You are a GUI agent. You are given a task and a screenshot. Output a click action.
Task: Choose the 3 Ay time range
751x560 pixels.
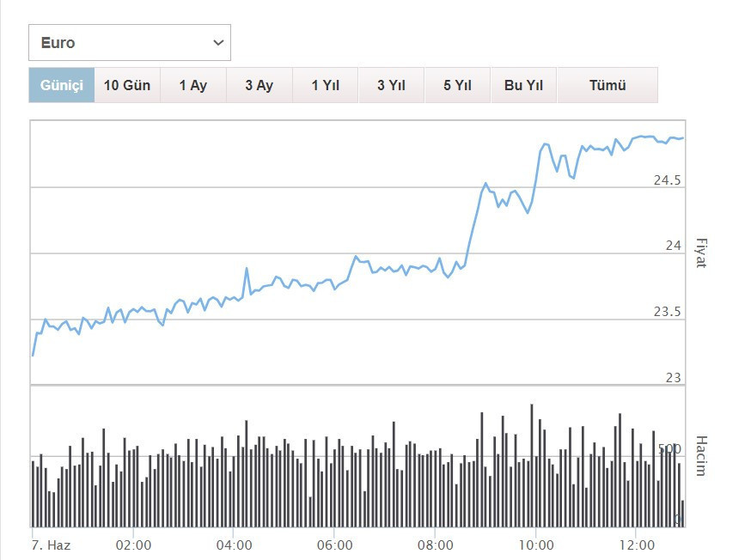(259, 85)
